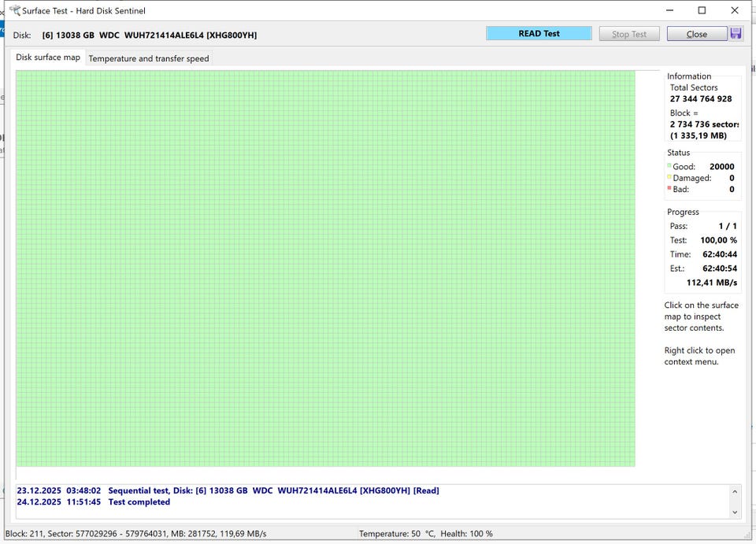Click the Good count 20000

click(x=722, y=166)
